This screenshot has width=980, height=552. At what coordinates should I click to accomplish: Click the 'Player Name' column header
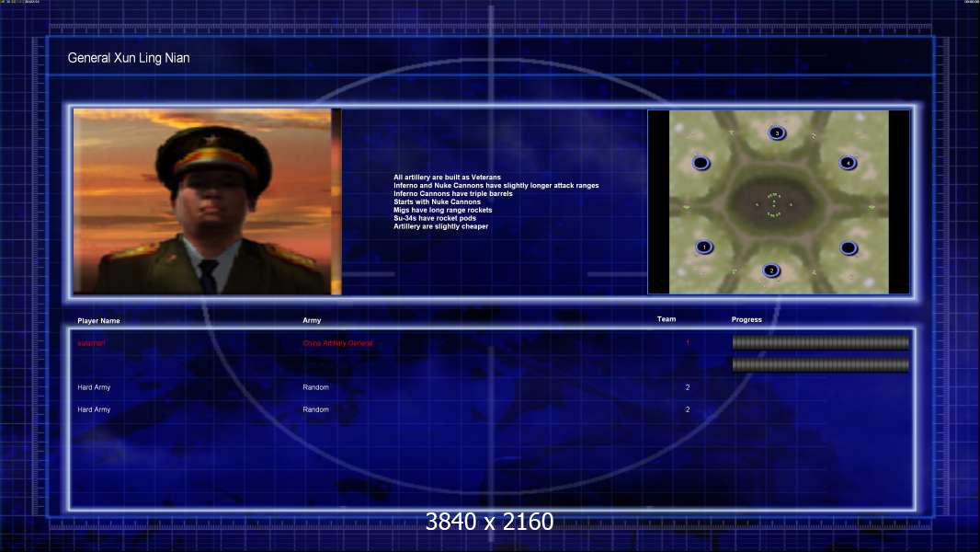pos(98,321)
